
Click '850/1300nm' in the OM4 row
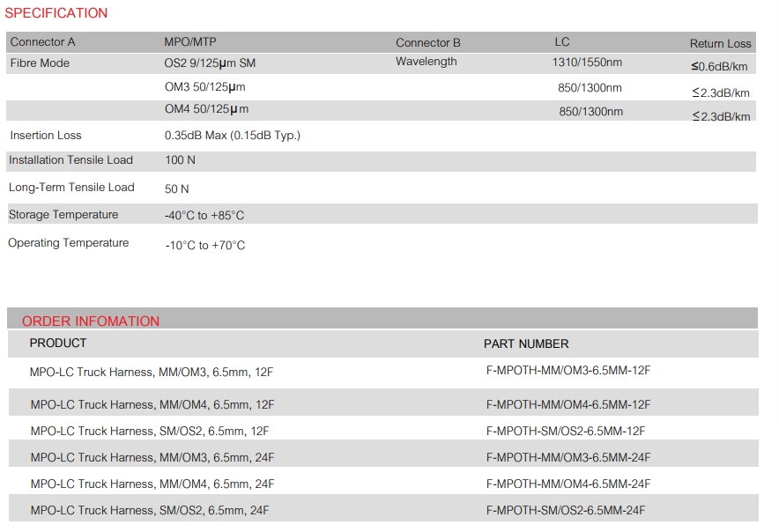590,112
